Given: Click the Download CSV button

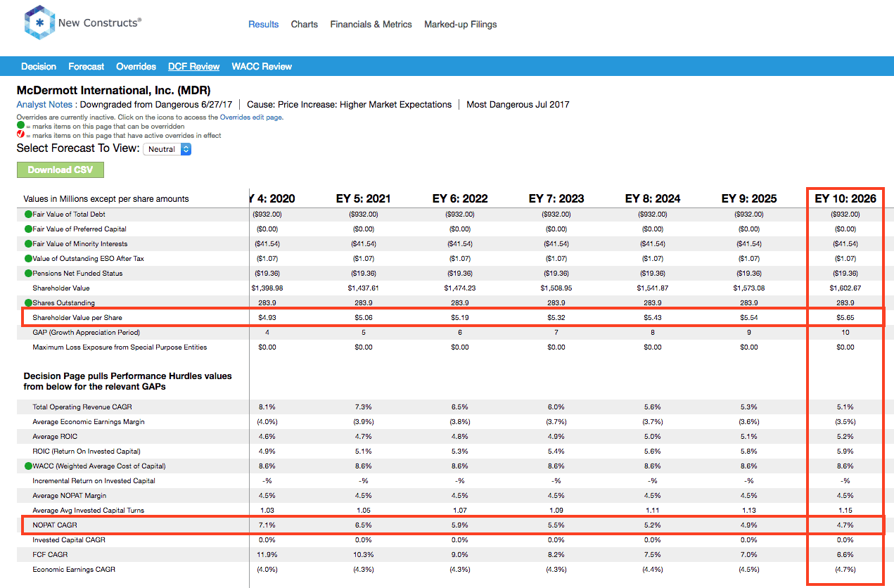Looking at the screenshot, I should [60, 170].
